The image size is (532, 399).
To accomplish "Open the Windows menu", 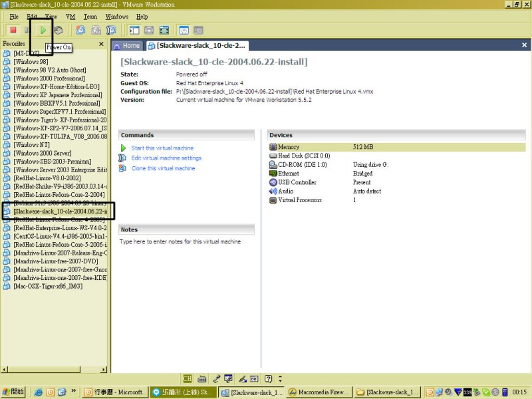I will [117, 17].
